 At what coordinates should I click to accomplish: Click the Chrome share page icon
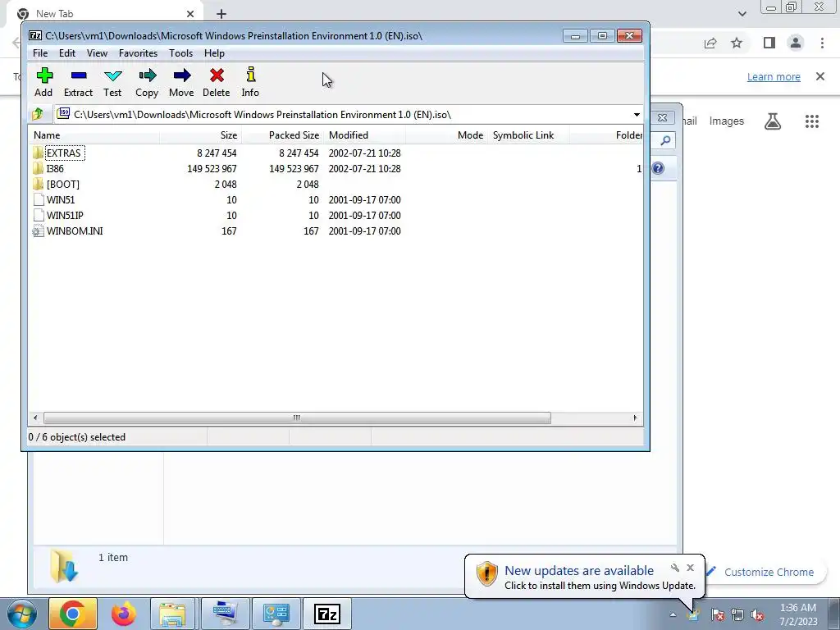[x=710, y=43]
